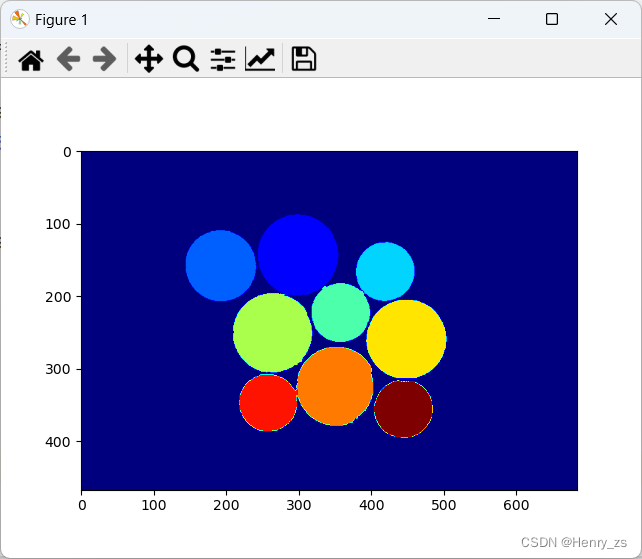Open Edit axis and curve parameters
642x559 pixels.
coord(260,59)
